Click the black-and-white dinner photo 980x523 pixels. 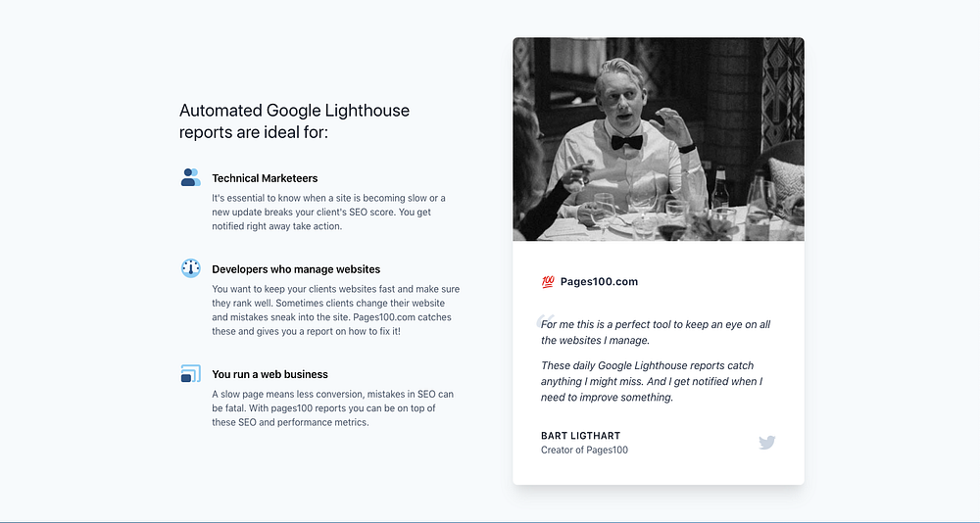659,139
